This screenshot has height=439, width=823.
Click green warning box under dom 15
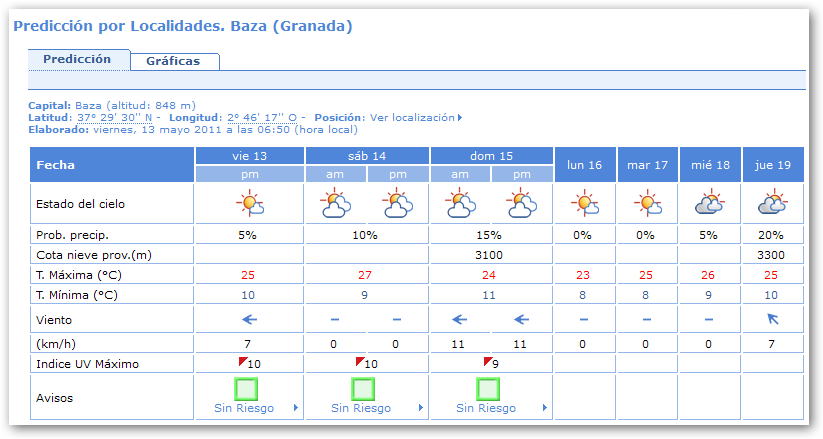coord(489,388)
